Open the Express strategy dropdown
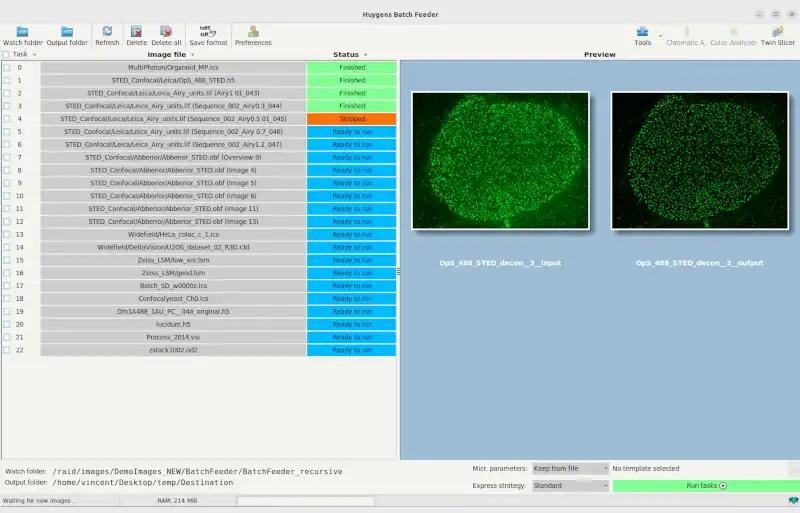 [570, 485]
